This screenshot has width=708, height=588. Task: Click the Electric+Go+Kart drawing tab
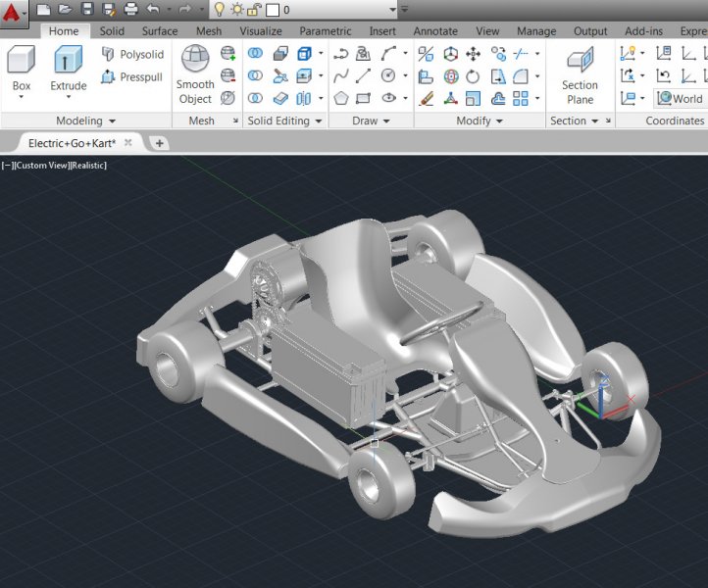click(72, 143)
